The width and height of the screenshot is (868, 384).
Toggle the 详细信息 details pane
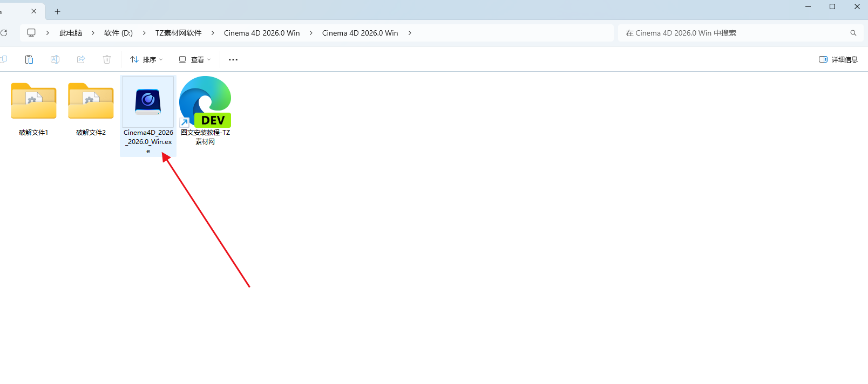[838, 59]
